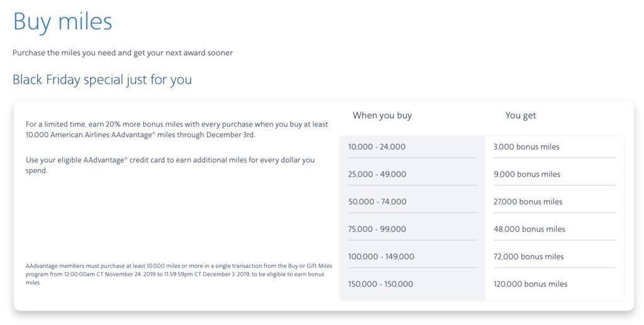Viewport: 644px width, 325px height.
Task: Select the 150,000 - 150,000 purchase tier
Action: (380, 284)
